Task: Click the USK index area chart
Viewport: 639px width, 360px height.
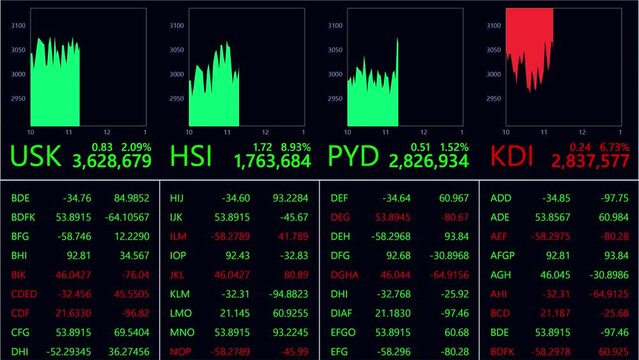Action: pos(88,67)
